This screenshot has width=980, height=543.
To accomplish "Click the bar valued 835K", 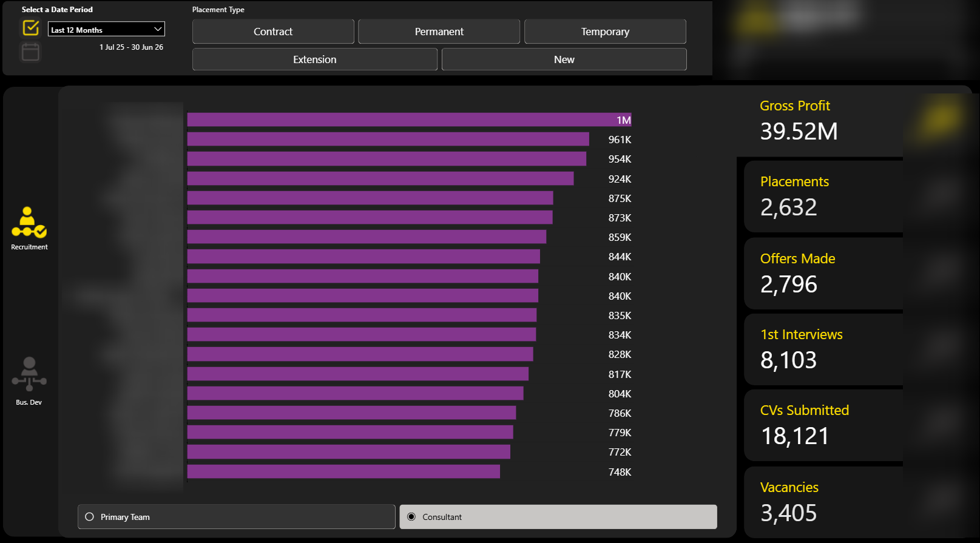I will point(362,315).
